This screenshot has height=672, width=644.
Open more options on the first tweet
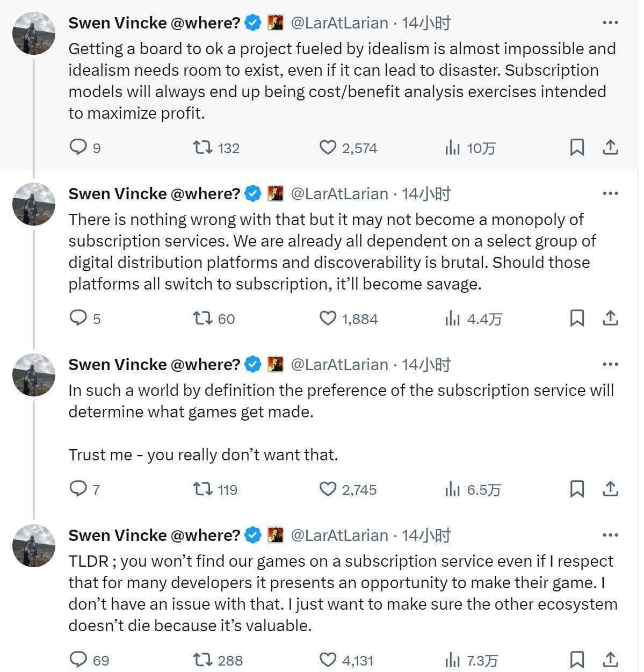[x=610, y=23]
